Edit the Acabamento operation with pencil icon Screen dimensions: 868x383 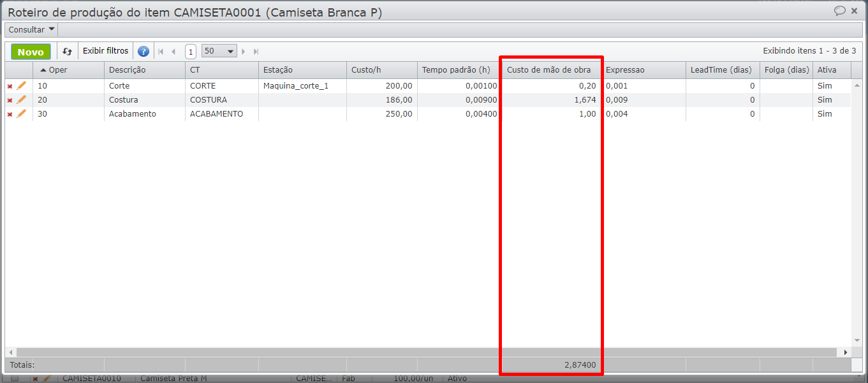coord(22,113)
